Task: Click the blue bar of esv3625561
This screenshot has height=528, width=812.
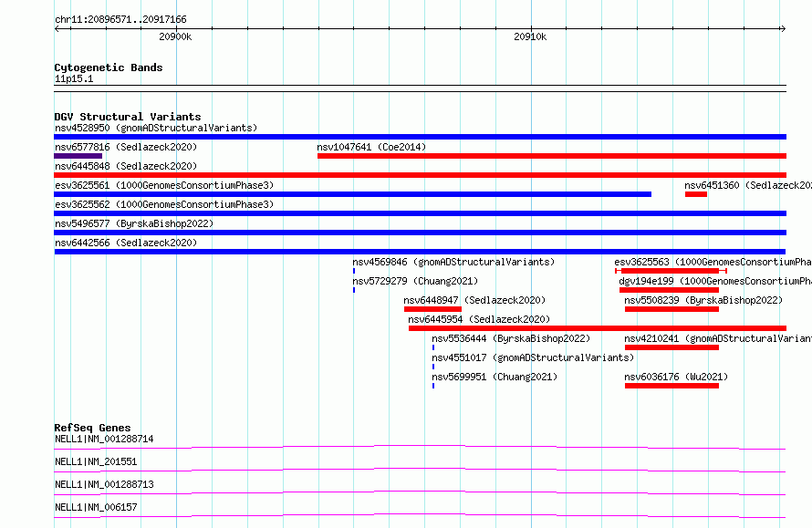Action: [x=353, y=194]
